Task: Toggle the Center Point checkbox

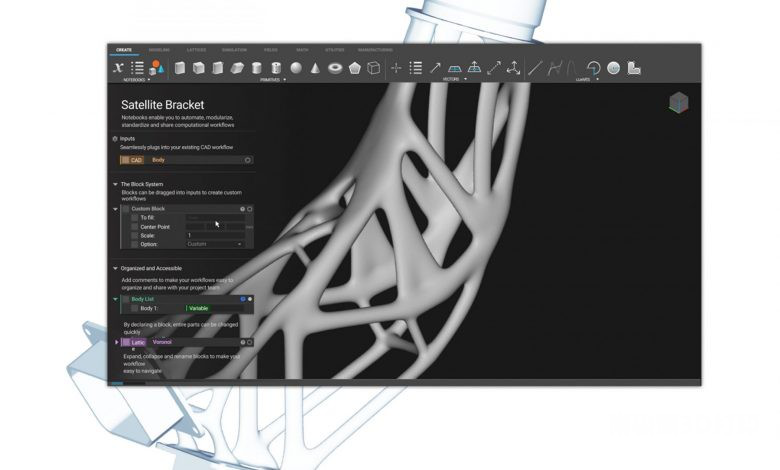Action: (134, 227)
